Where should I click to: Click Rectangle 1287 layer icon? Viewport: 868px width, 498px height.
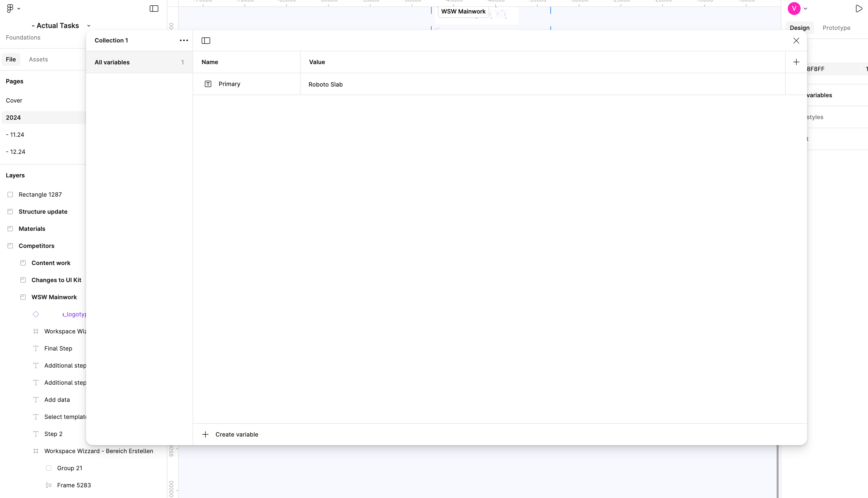[10, 194]
